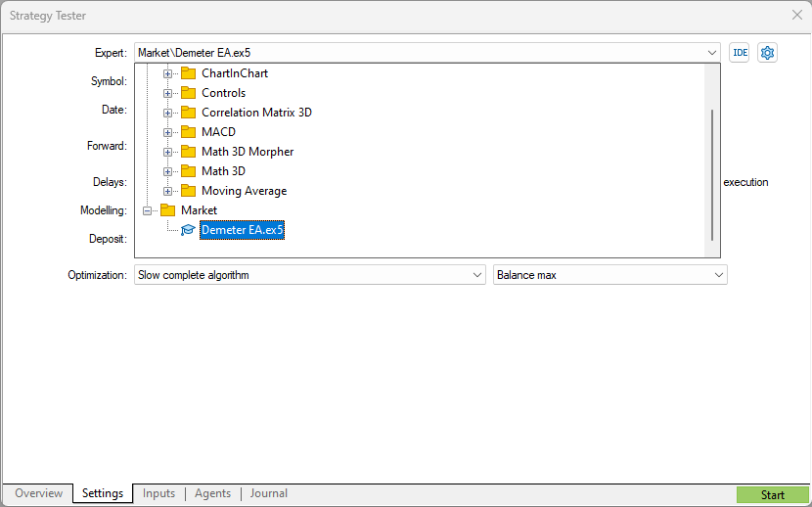The image size is (812, 507).
Task: Expand the Correlation Matrix 3D node
Action: [x=167, y=113]
